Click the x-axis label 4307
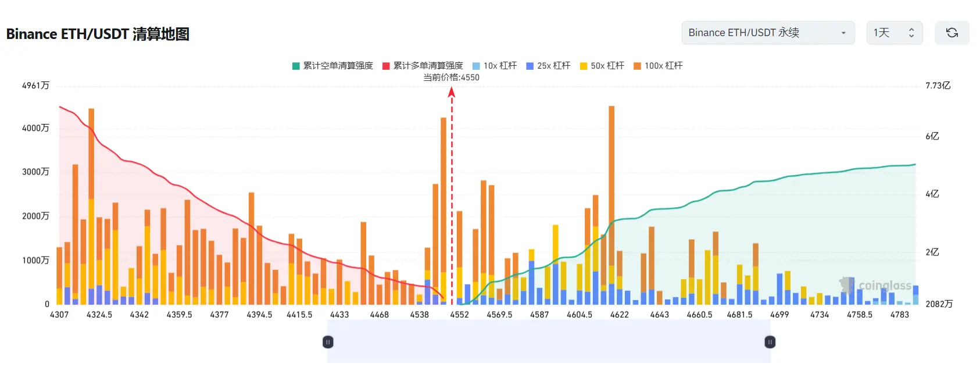The height and width of the screenshot is (388, 980). coord(59,315)
